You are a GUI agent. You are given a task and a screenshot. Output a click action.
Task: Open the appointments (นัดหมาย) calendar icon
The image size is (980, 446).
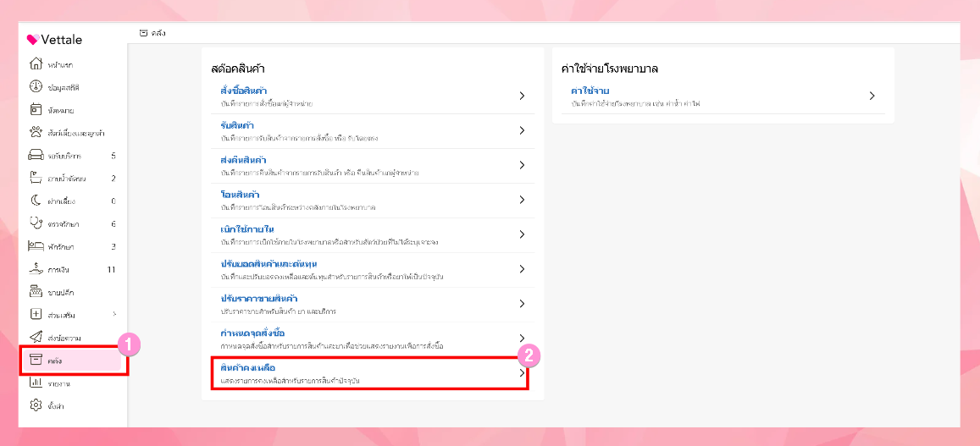pos(36,110)
